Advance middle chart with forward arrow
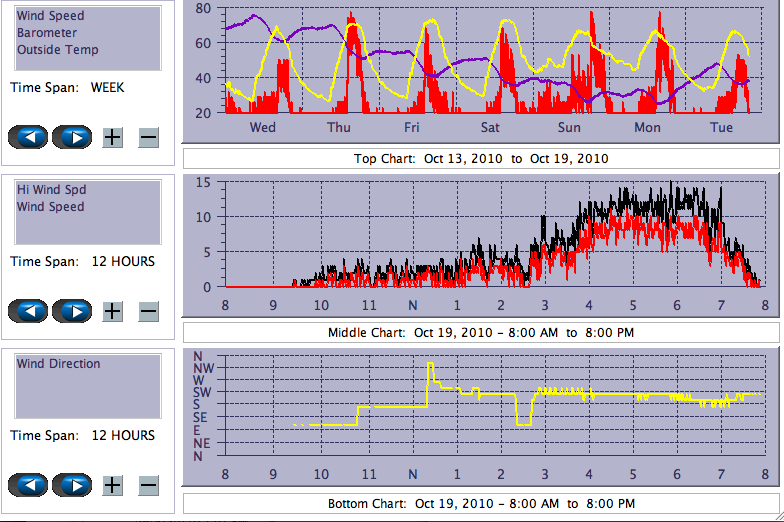Screen dimensions: 784x522 (x=72, y=311)
